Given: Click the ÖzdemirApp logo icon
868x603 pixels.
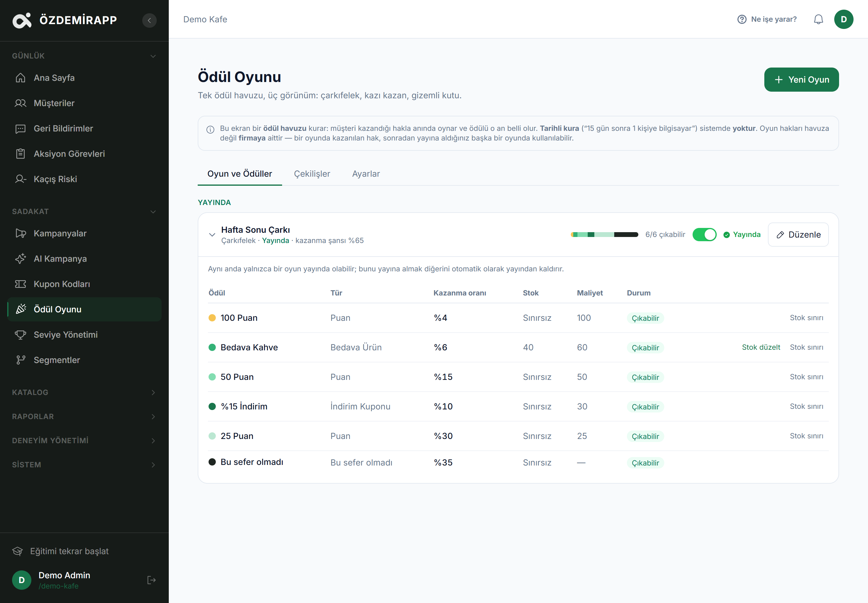Looking at the screenshot, I should pyautogui.click(x=22, y=20).
